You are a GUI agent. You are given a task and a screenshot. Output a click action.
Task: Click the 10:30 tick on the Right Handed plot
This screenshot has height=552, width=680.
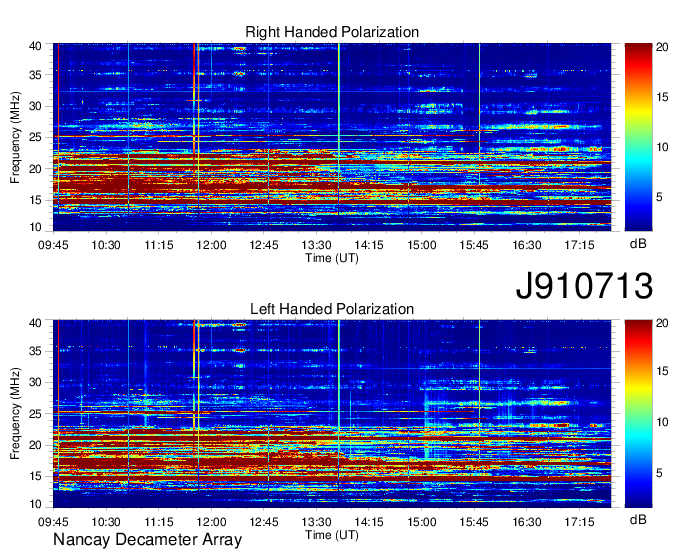click(x=106, y=245)
